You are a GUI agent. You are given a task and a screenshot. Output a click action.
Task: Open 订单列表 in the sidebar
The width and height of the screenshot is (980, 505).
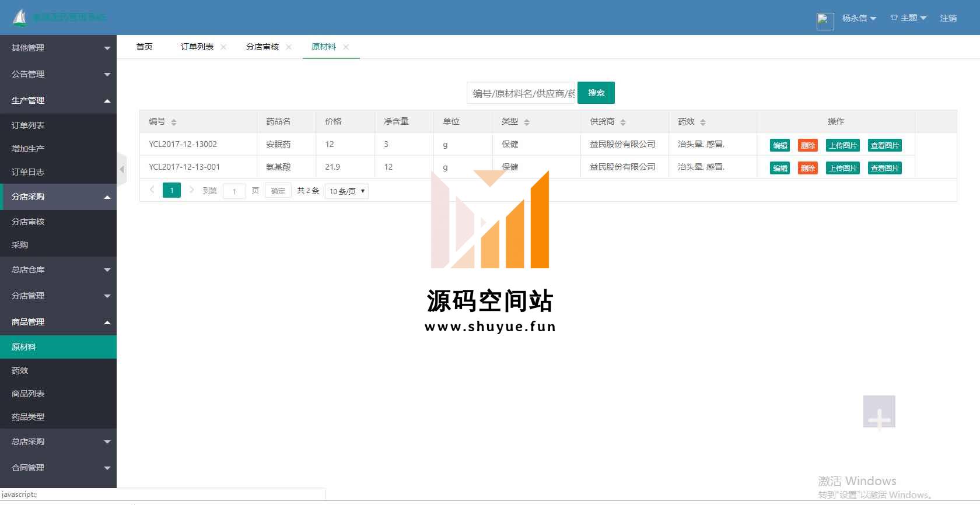pos(58,125)
